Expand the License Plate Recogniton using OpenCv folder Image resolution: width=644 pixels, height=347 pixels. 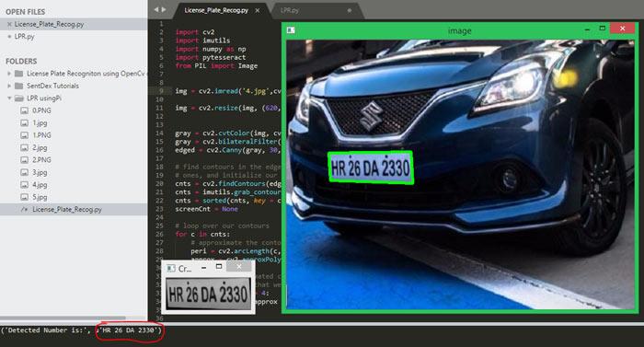click(9, 74)
